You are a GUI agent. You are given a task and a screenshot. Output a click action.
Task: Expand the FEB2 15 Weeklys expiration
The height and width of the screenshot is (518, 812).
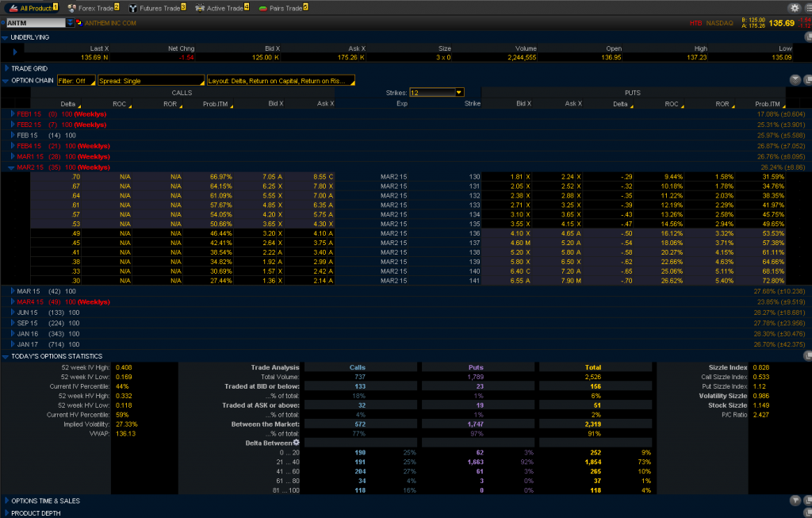coord(13,125)
